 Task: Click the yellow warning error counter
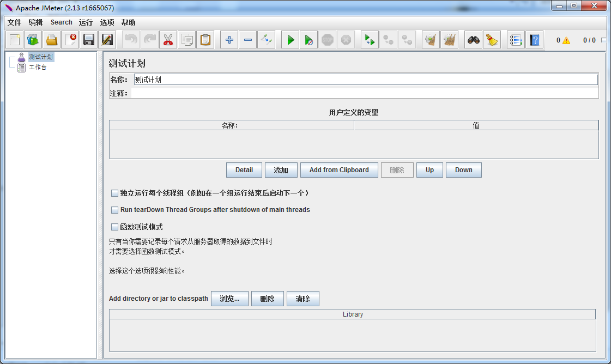click(x=566, y=40)
